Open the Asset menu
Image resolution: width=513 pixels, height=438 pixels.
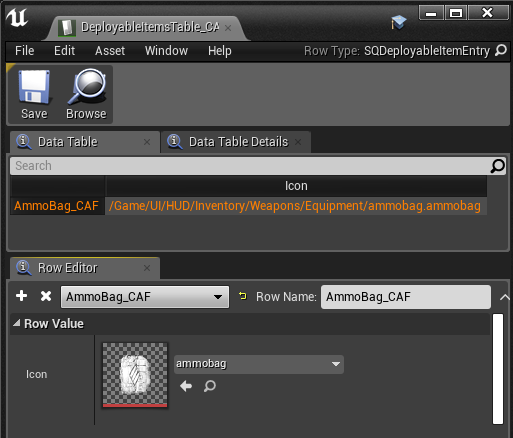(x=110, y=51)
